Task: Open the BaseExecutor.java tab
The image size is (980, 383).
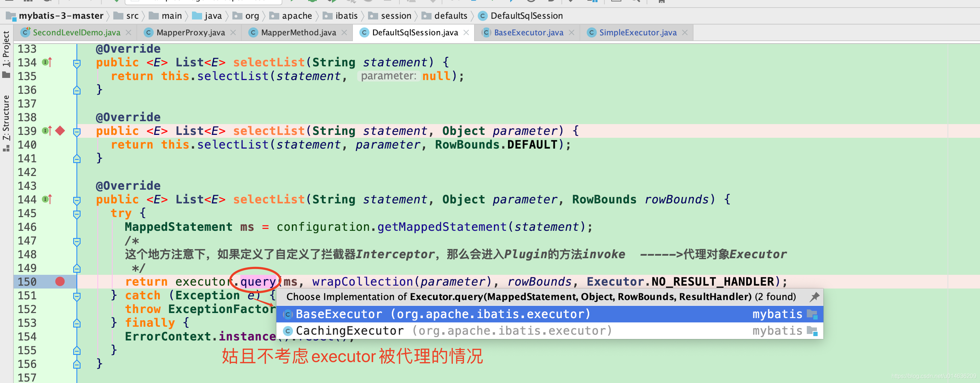Action: (x=528, y=33)
